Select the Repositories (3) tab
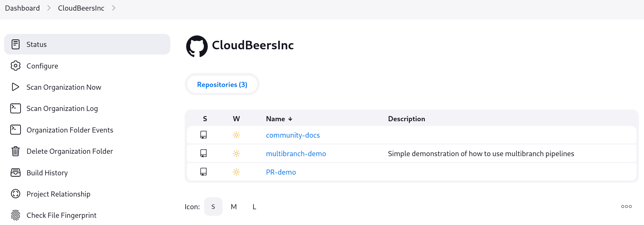 pyautogui.click(x=222, y=84)
